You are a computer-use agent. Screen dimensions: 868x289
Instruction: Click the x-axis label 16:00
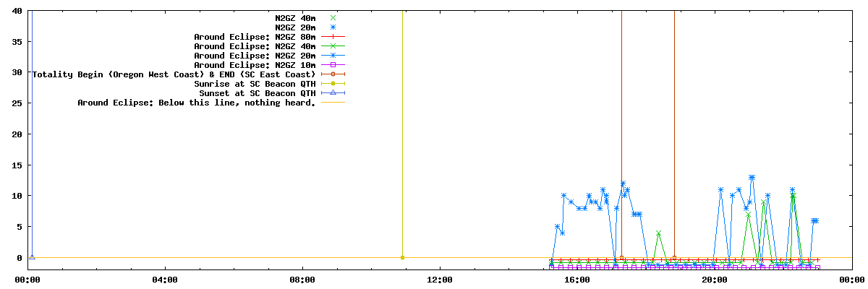[577, 280]
